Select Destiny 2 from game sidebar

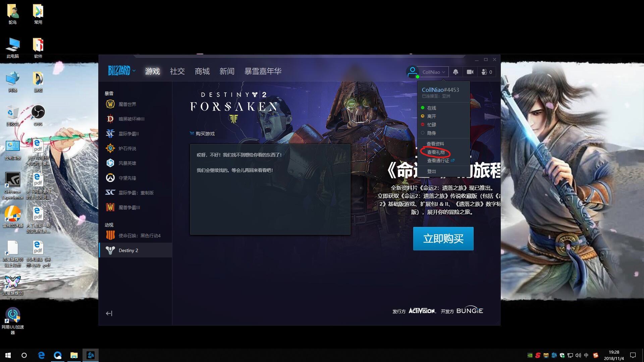coord(128,250)
